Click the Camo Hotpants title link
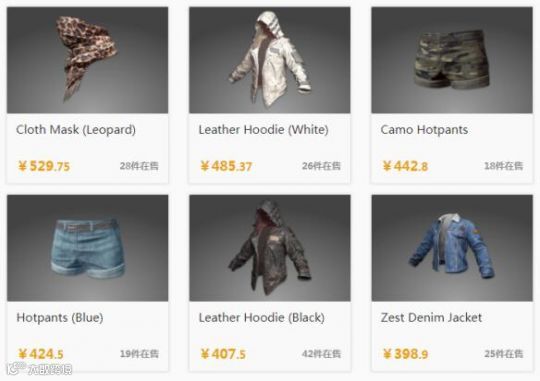The height and width of the screenshot is (381, 540). pos(424,130)
